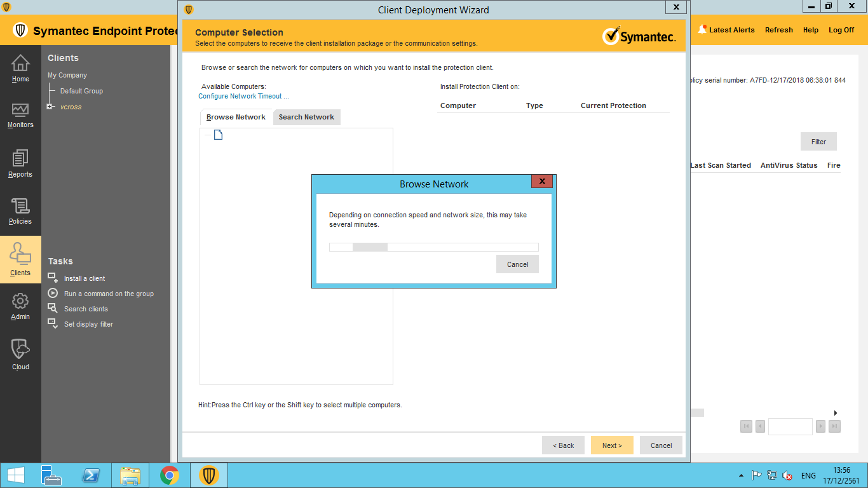
Task: Launch Google Chrome from the taskbar
Action: [169, 475]
